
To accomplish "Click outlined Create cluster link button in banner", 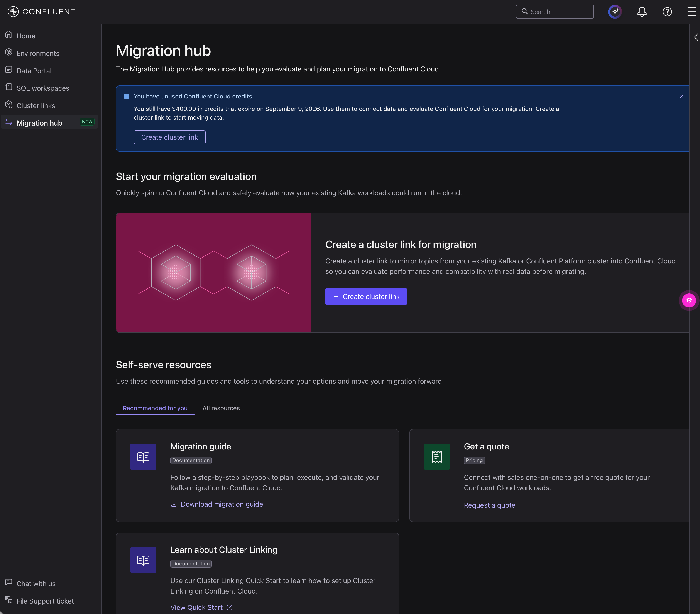I will (x=169, y=137).
